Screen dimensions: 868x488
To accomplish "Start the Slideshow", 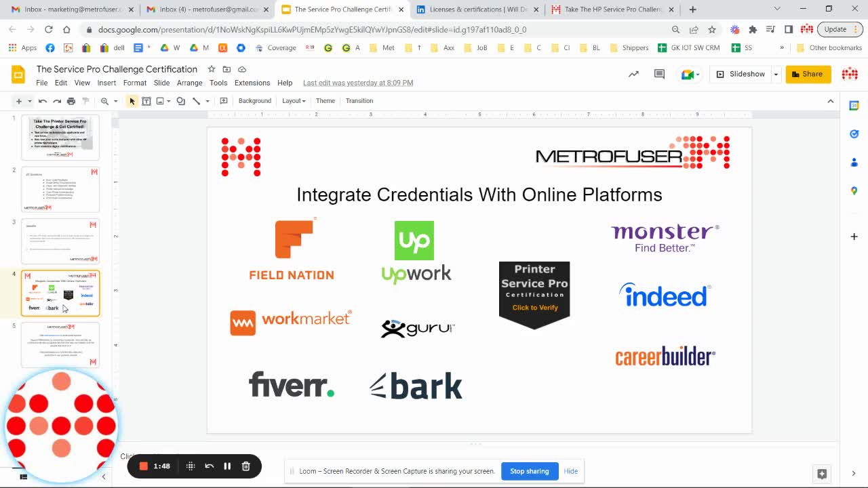I will (740, 74).
